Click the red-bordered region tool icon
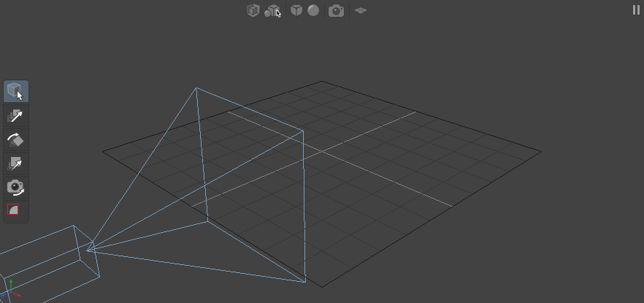The height and width of the screenshot is (303, 644). [x=14, y=210]
